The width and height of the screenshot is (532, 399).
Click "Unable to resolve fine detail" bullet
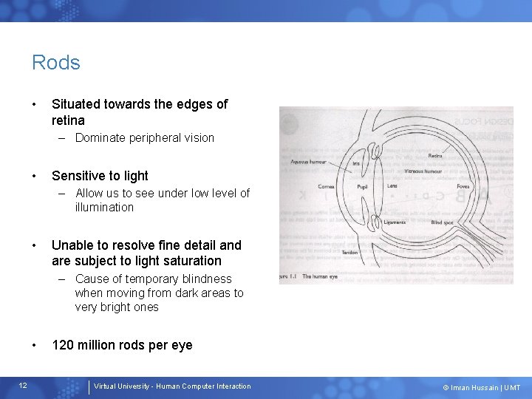(146, 253)
